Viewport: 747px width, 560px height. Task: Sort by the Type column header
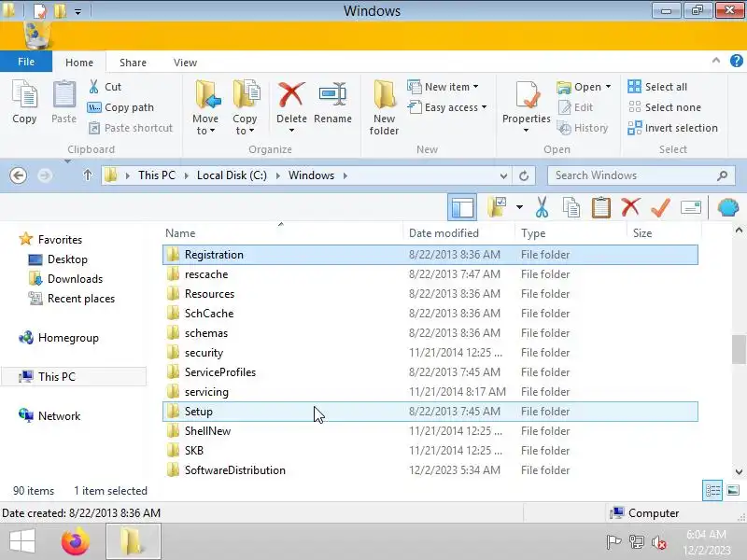click(571, 232)
